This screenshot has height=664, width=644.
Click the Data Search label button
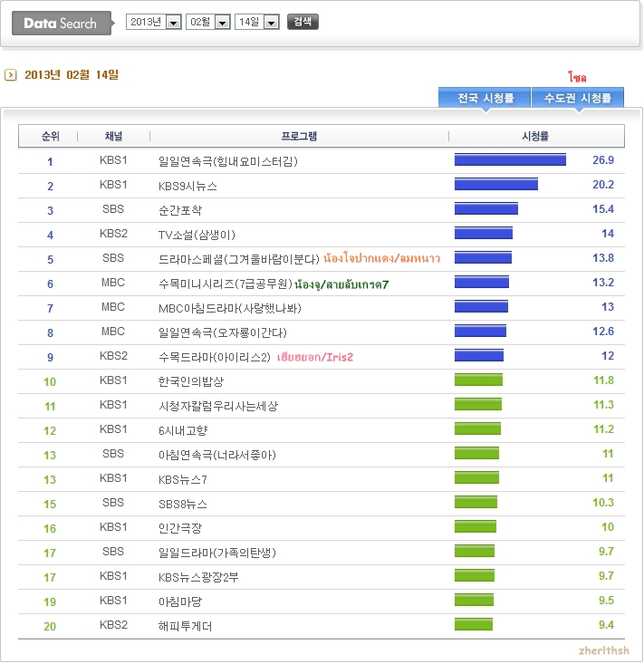(62, 23)
